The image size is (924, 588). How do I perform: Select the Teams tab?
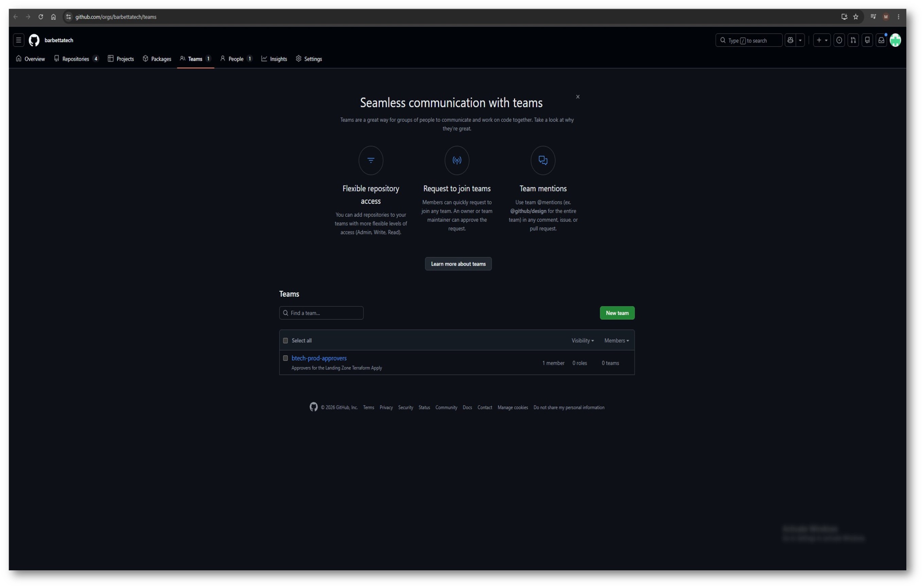(195, 59)
